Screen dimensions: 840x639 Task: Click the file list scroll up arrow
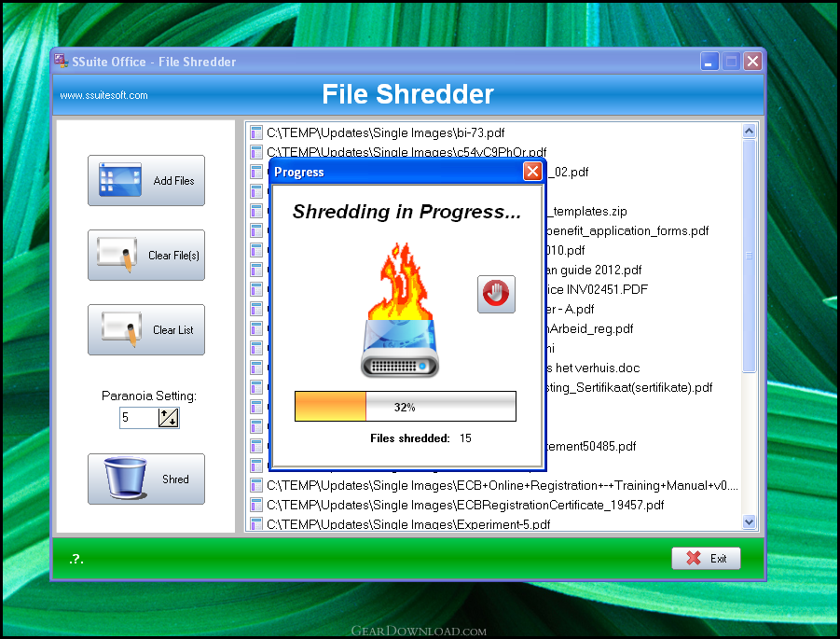[x=749, y=131]
